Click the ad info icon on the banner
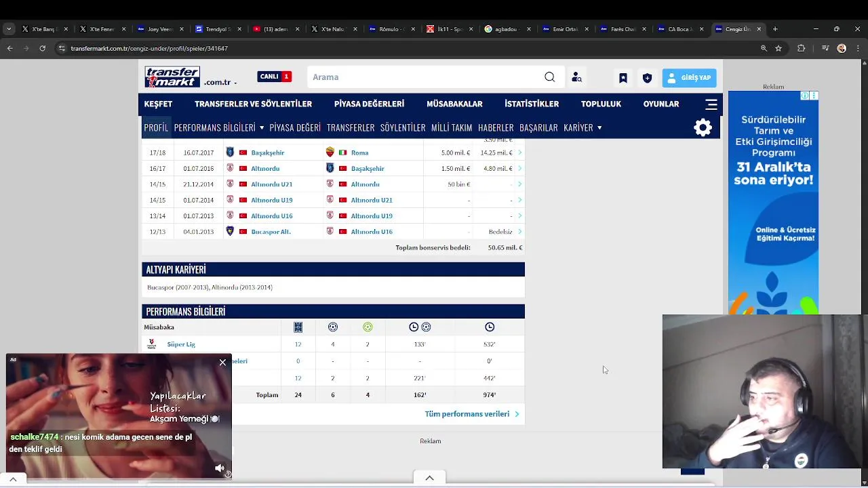The width and height of the screenshot is (868, 488). coord(805,96)
